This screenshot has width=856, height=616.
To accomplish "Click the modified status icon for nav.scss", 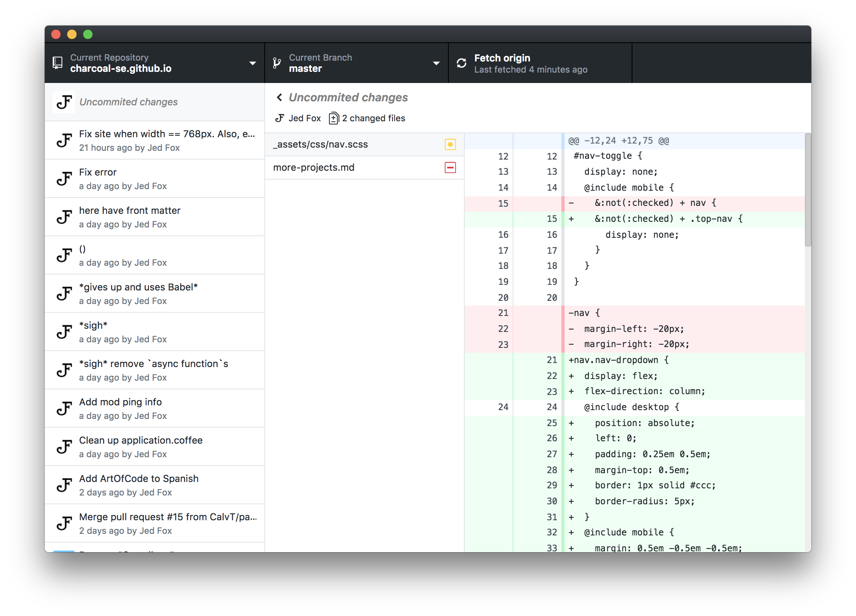I will coord(450,144).
